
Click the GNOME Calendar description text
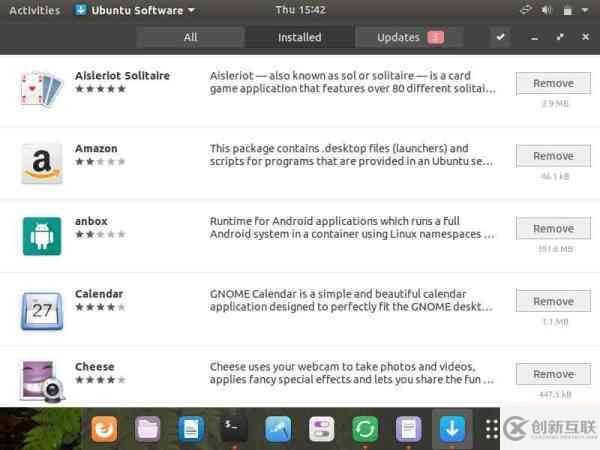[x=351, y=300]
